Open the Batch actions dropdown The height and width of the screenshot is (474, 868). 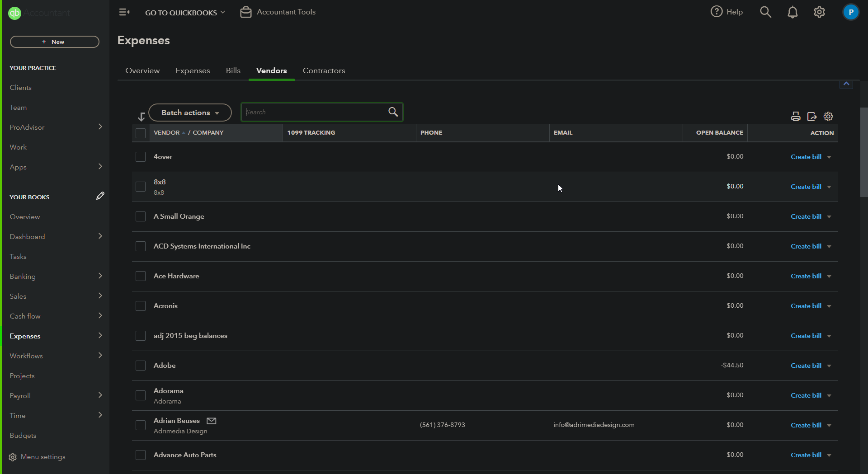(190, 113)
